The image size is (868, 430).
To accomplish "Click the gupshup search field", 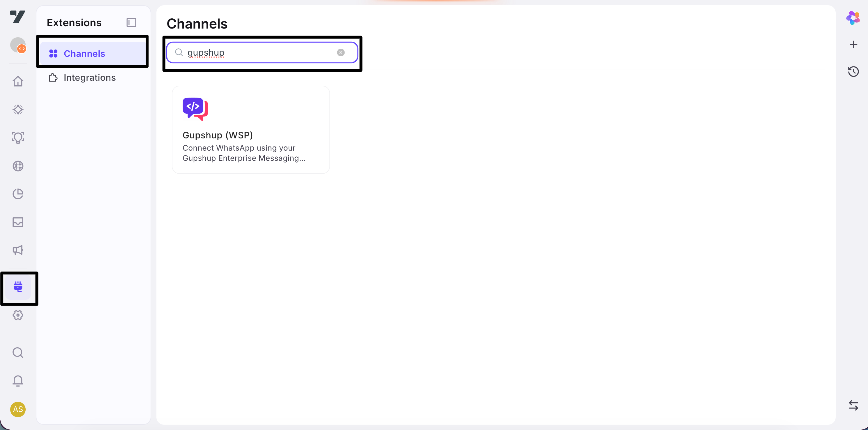I will click(x=262, y=52).
